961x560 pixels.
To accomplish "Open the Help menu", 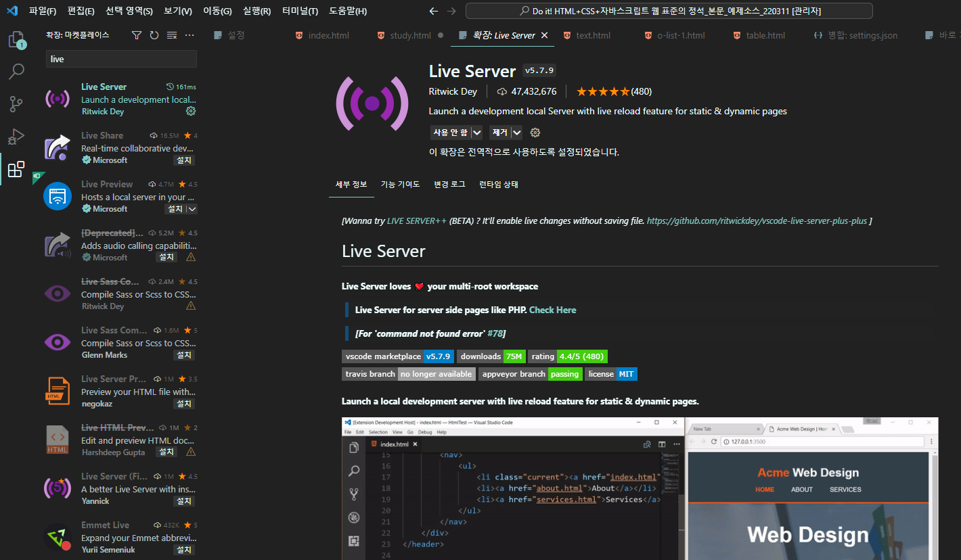I will [x=348, y=11].
